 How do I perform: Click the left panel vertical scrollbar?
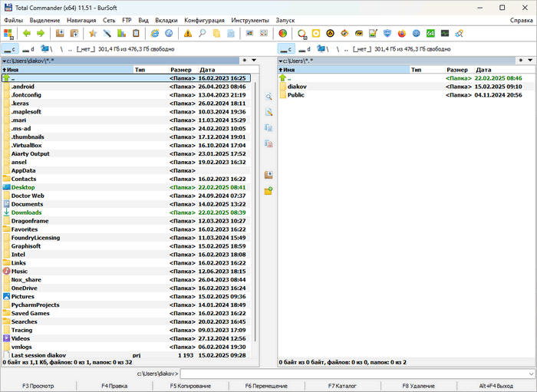(x=255, y=212)
